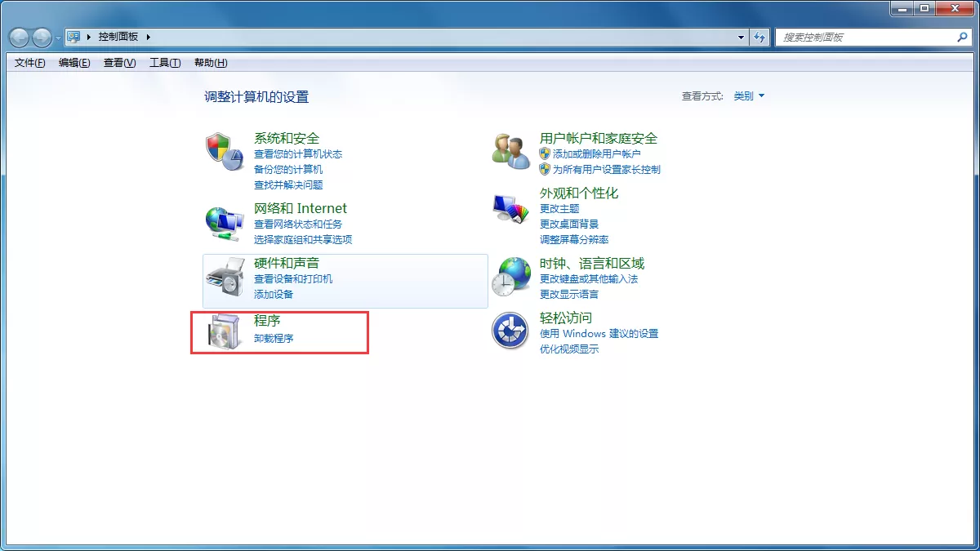Click 查找并解决问题 link
This screenshot has width=980, height=551.
pos(288,184)
